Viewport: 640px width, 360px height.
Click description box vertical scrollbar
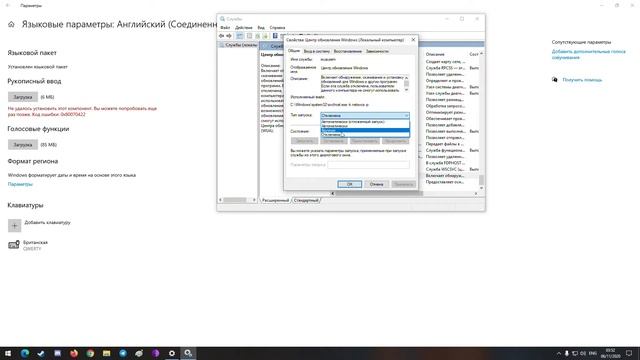[406, 83]
